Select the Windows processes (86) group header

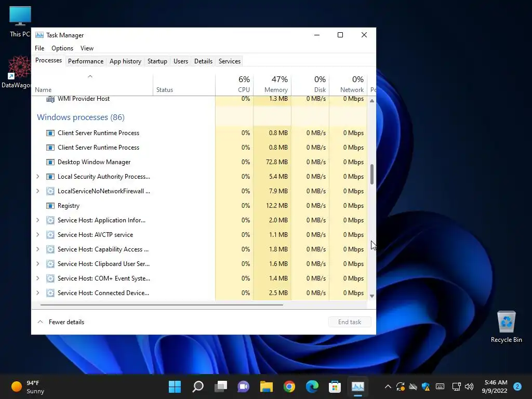pyautogui.click(x=81, y=117)
